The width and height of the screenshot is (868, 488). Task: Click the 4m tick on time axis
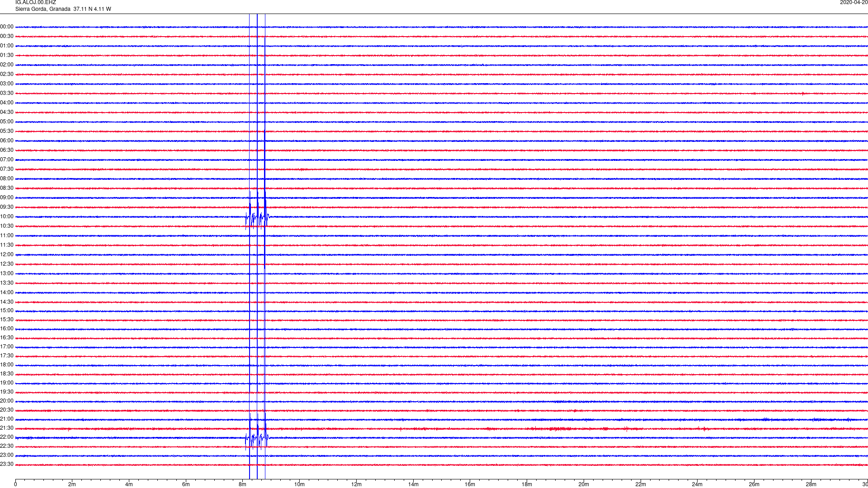click(129, 484)
